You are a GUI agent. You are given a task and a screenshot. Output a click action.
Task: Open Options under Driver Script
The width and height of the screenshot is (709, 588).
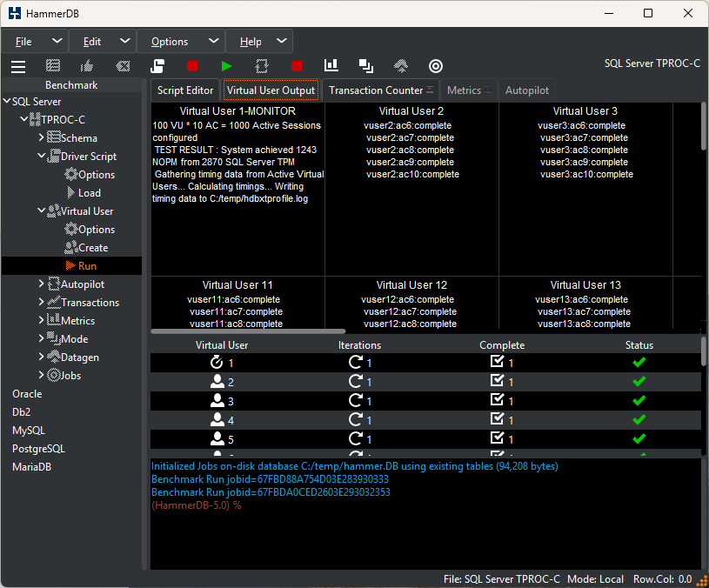coord(97,175)
